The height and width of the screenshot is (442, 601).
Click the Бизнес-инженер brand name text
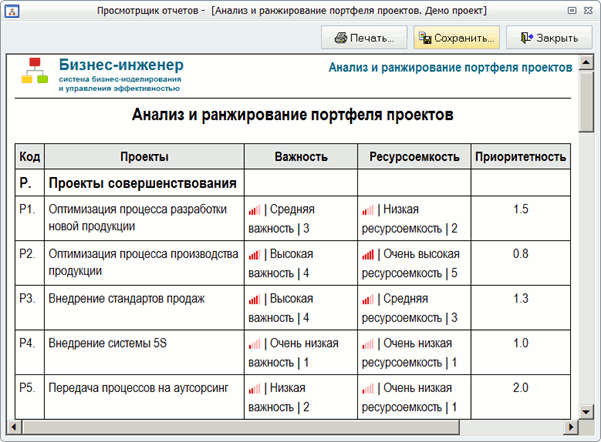tap(121, 65)
